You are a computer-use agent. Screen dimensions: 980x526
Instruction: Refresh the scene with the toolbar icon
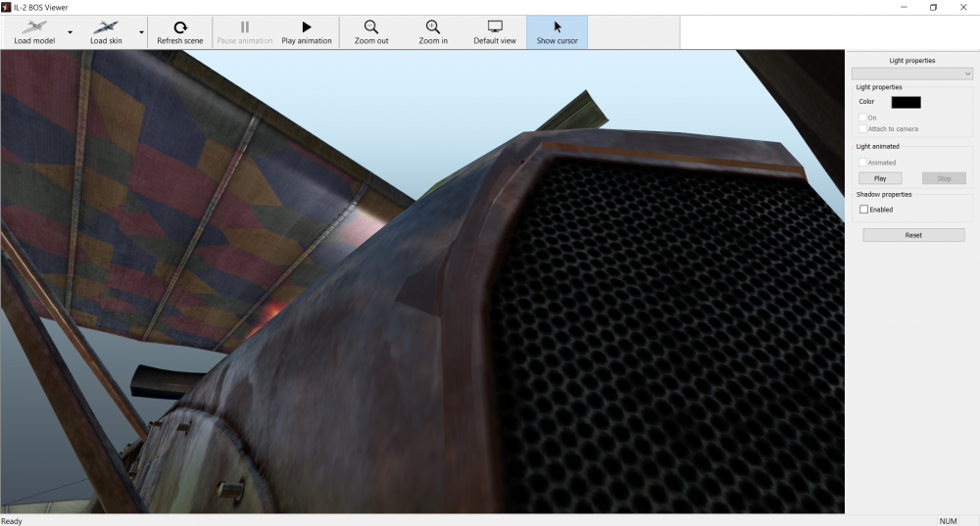pyautogui.click(x=179, y=27)
